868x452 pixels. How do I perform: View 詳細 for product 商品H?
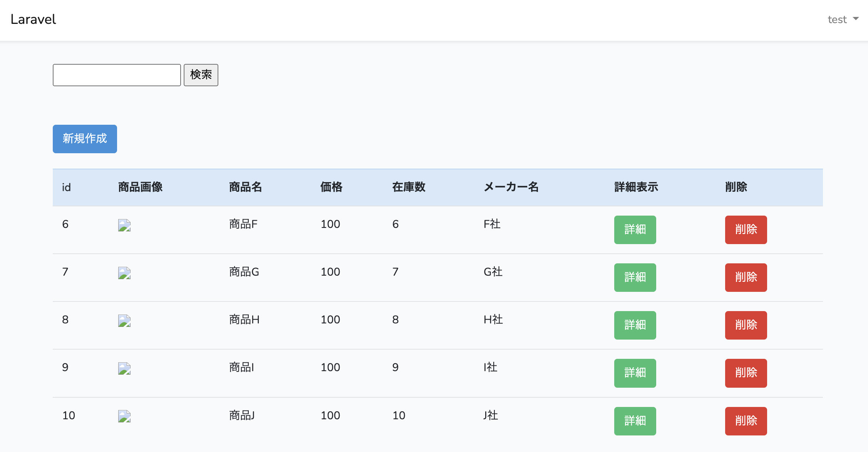(x=635, y=325)
